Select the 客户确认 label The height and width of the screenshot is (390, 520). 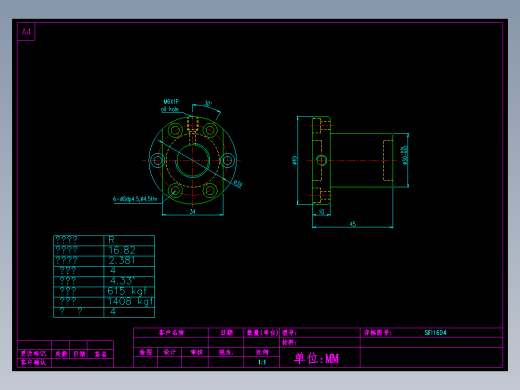pos(33,362)
